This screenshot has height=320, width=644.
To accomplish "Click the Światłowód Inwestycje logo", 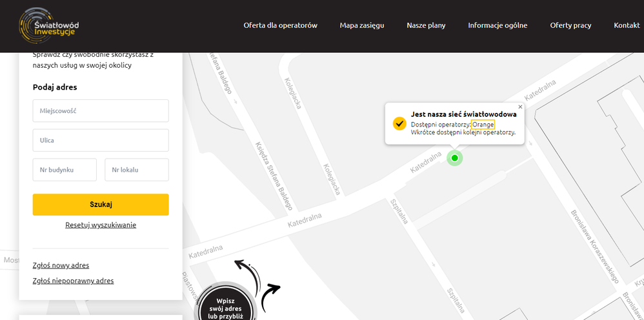I will (x=49, y=26).
